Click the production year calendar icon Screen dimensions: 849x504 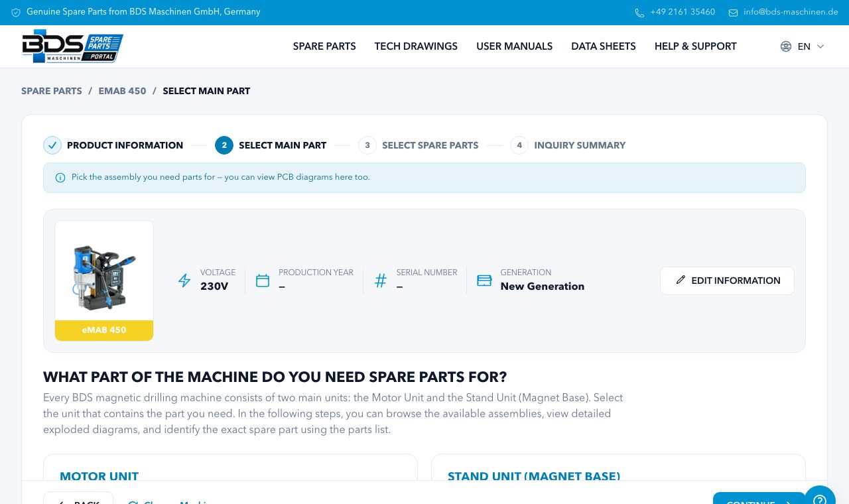263,281
